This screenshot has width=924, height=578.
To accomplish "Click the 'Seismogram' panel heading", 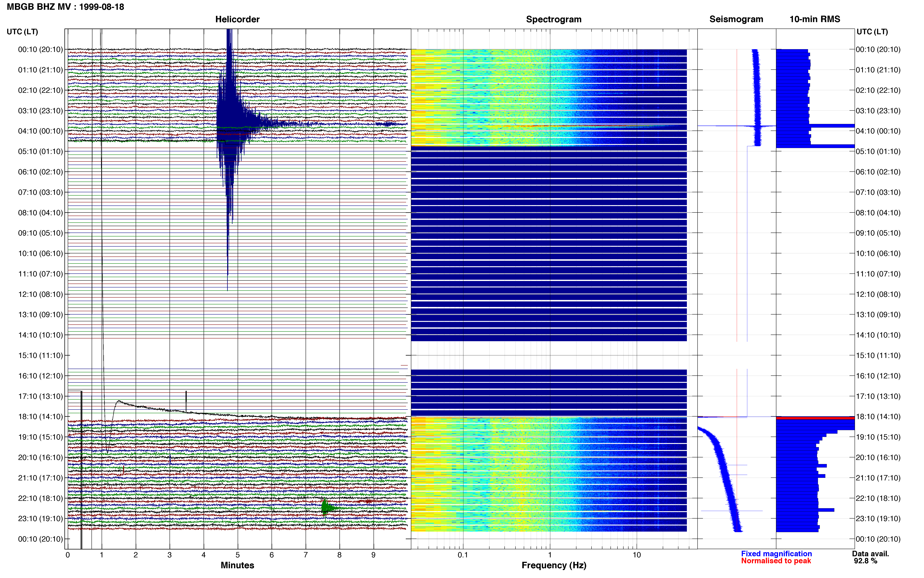I will (736, 19).
